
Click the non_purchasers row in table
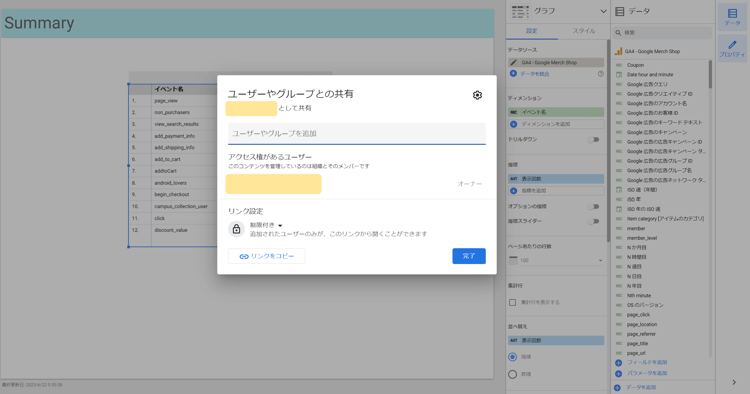coord(173,112)
